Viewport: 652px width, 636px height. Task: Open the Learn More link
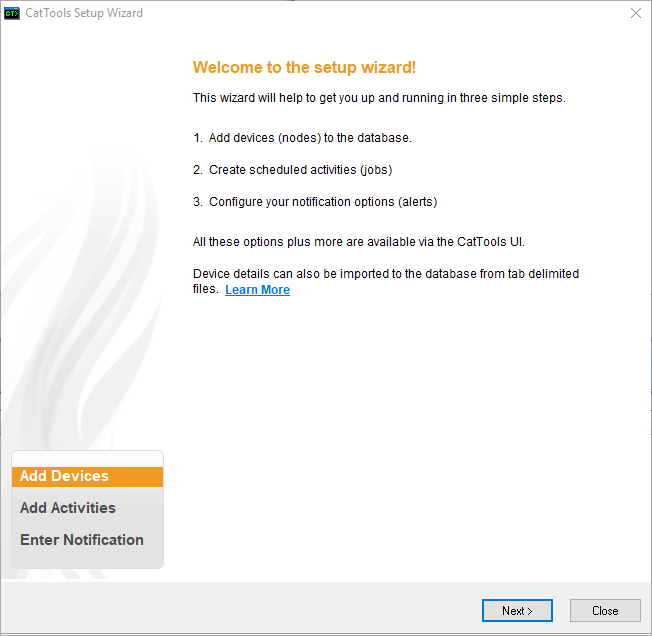pyautogui.click(x=257, y=290)
